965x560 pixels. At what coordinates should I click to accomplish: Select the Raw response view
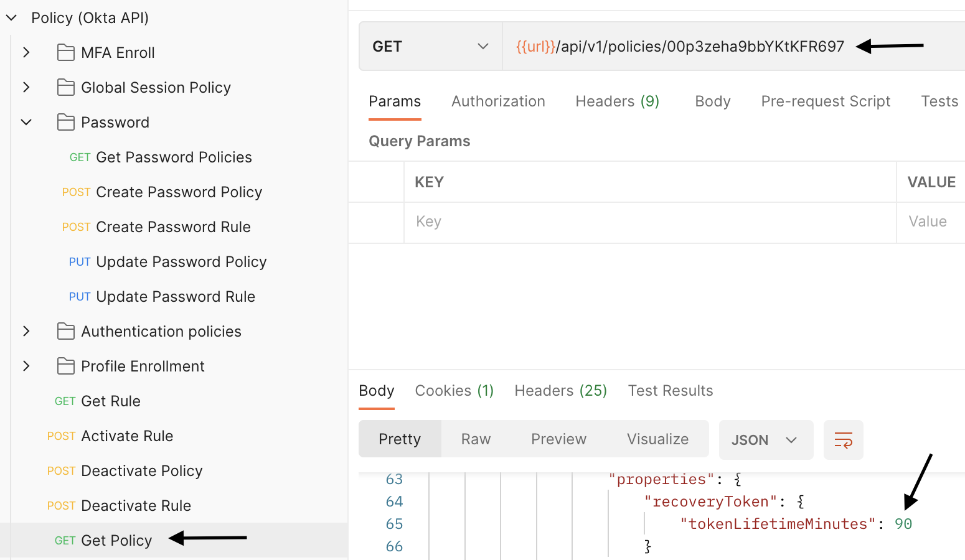pos(476,439)
